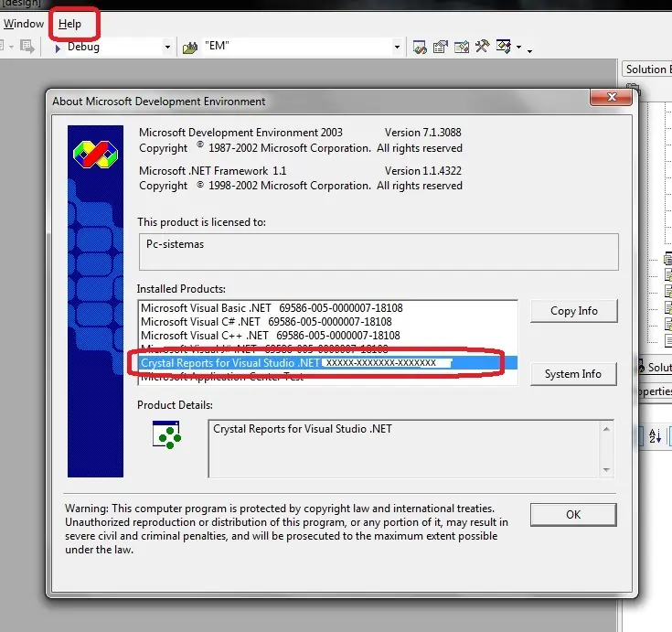Image resolution: width=672 pixels, height=632 pixels.
Task: Click the Product Details scrollbar down arrow
Action: [606, 469]
